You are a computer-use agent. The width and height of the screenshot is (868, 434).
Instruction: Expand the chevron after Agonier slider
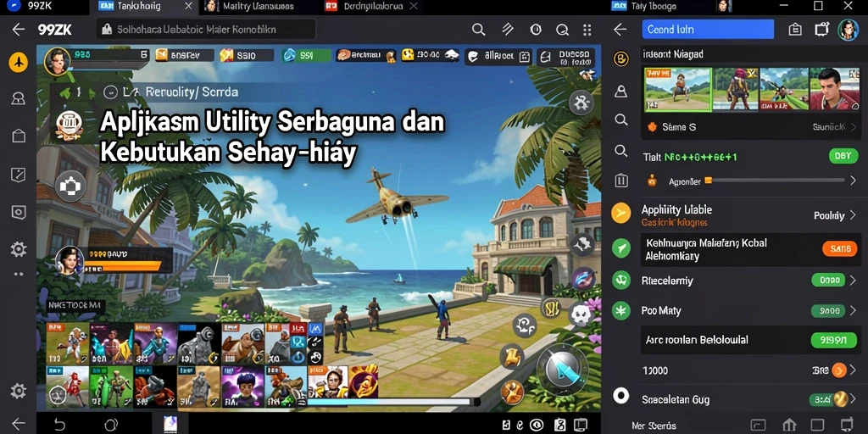853,181
